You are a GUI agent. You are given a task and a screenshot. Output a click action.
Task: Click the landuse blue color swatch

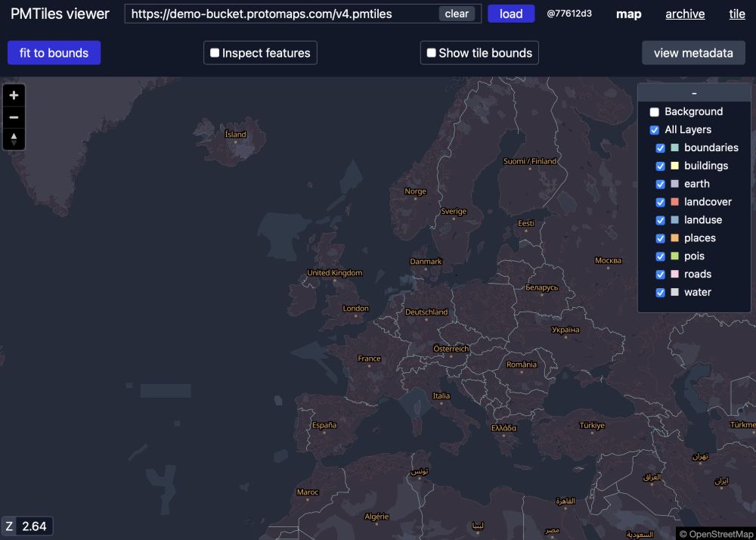675,220
